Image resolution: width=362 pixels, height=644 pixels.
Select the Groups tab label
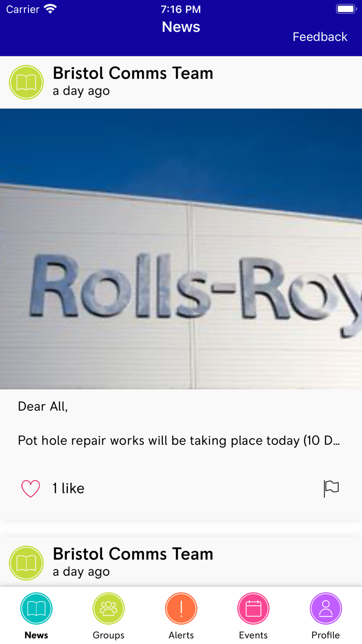109,635
